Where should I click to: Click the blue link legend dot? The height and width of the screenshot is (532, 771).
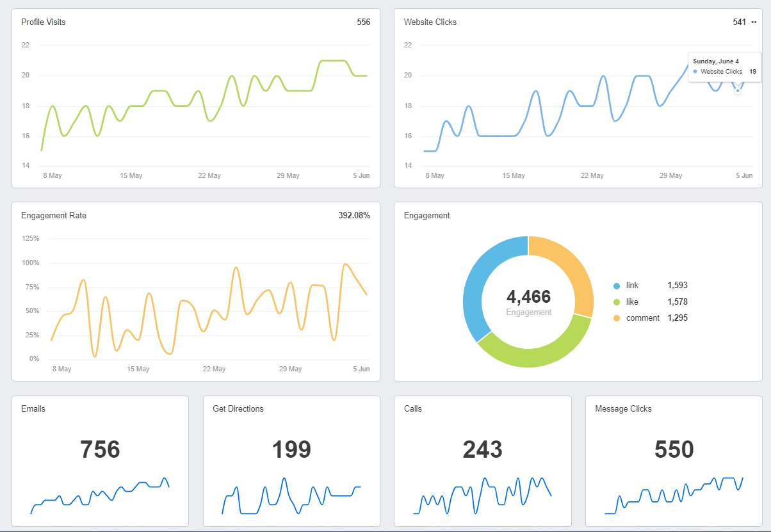tap(616, 286)
